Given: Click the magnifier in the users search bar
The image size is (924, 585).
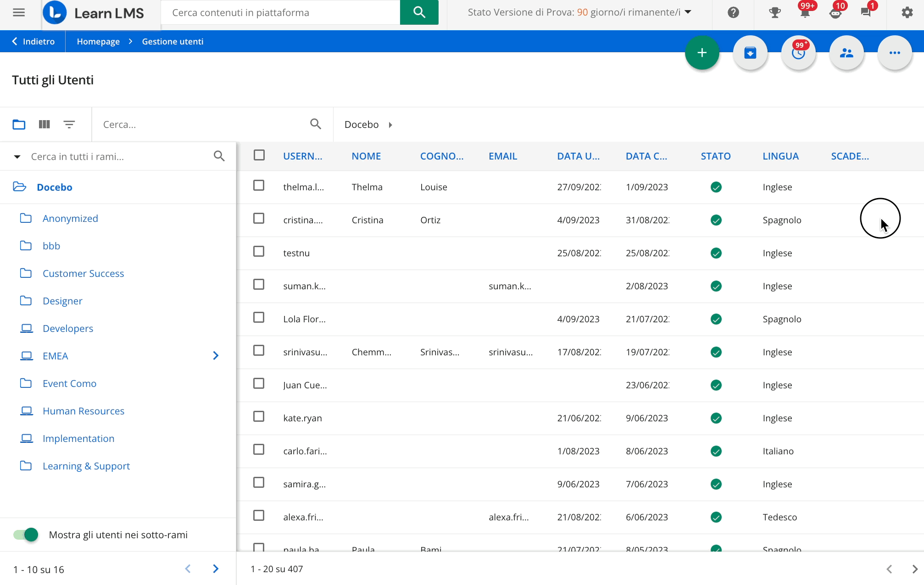Looking at the screenshot, I should (x=316, y=124).
